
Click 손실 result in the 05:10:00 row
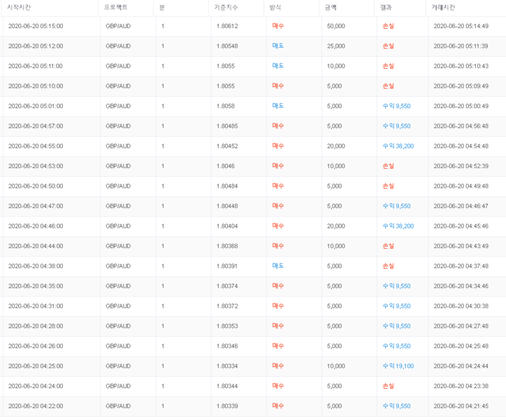point(388,86)
